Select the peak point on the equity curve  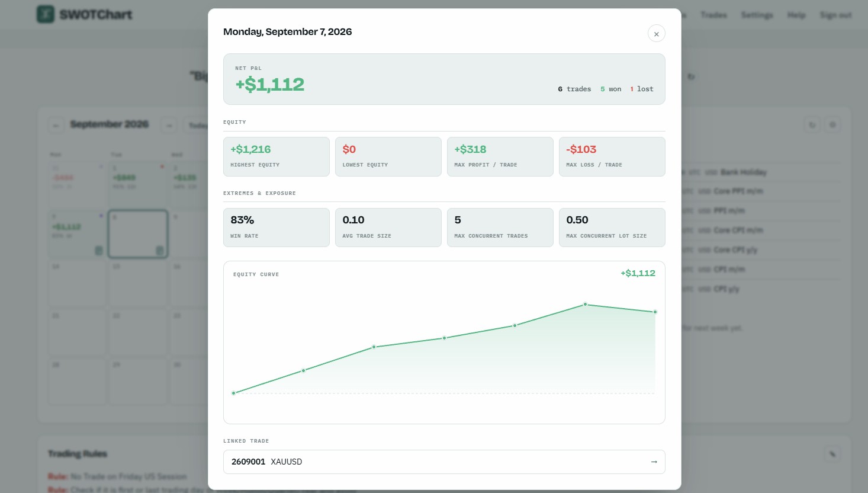585,304
